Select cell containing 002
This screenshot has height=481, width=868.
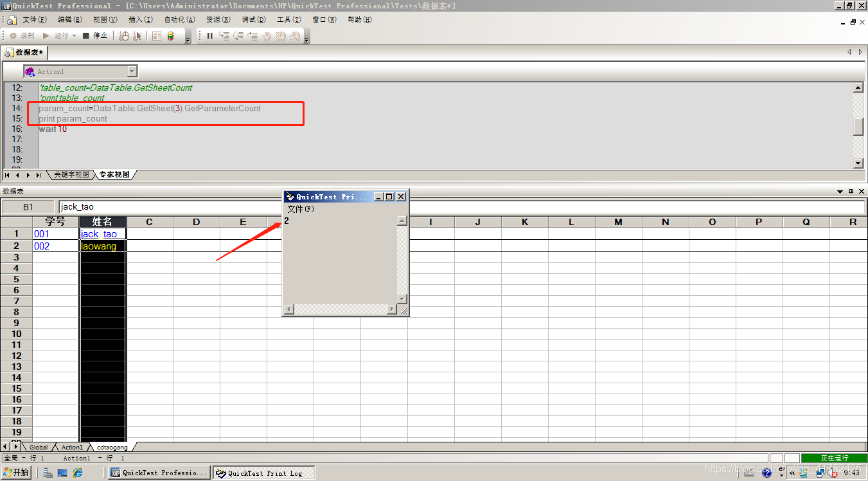point(56,246)
